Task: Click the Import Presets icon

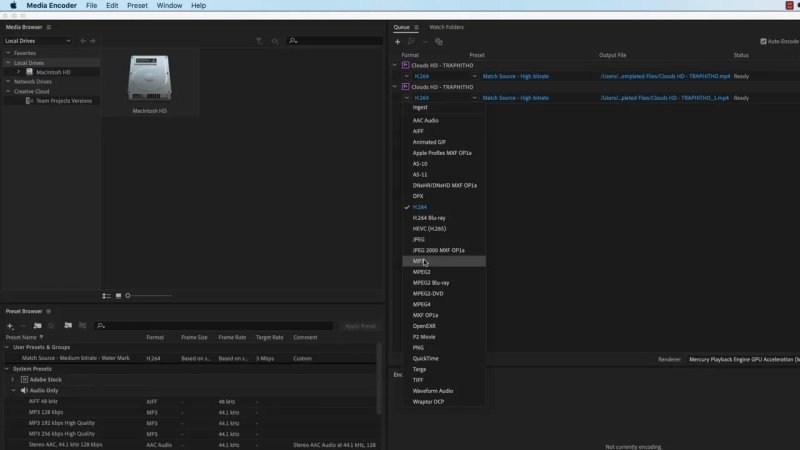Action: point(68,326)
